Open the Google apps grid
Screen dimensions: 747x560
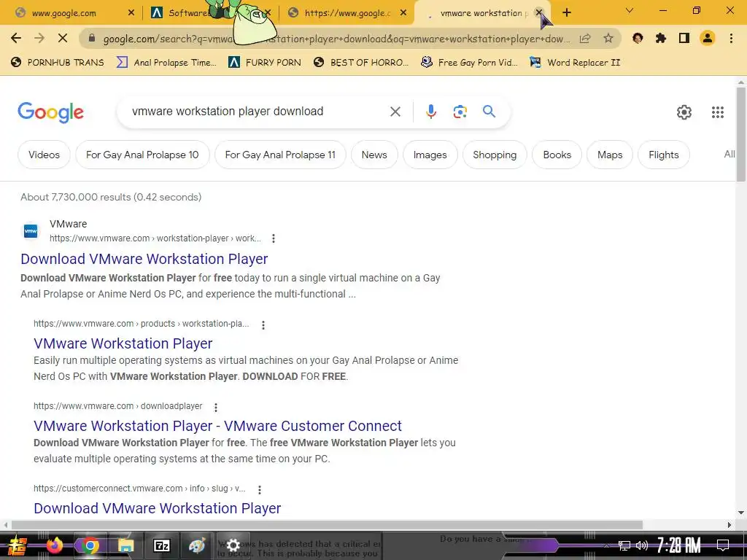[718, 112]
